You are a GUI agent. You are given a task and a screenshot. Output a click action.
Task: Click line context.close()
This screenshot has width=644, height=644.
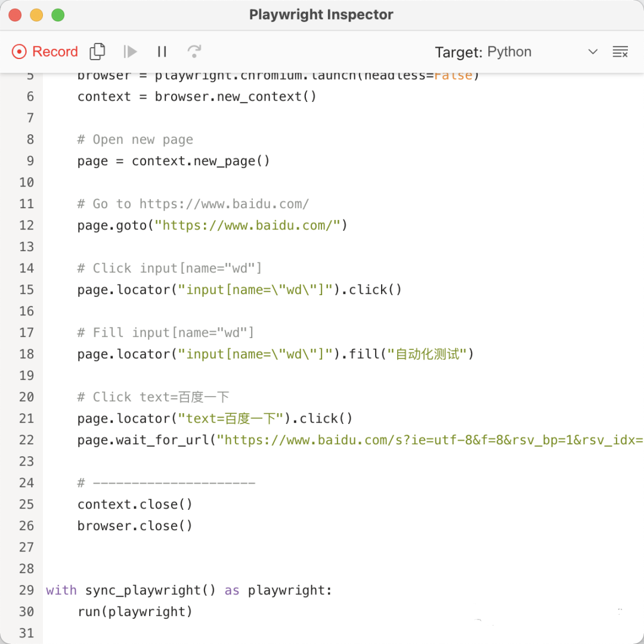click(x=135, y=504)
